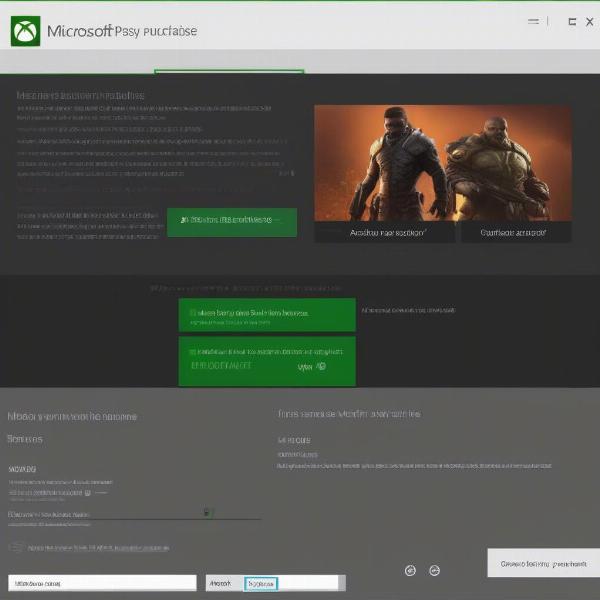This screenshot has width=600, height=600.
Task: Focus the teal-outlined box in the bottom middle field
Action: coord(261,584)
